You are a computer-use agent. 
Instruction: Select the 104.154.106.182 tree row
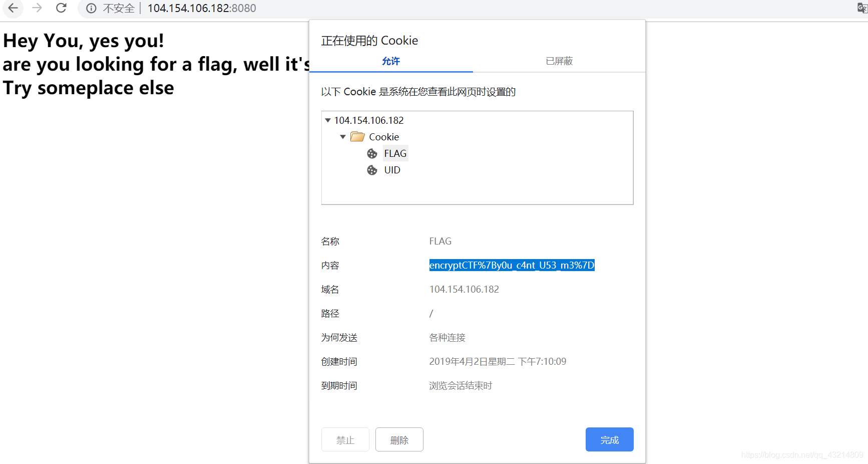pos(369,120)
